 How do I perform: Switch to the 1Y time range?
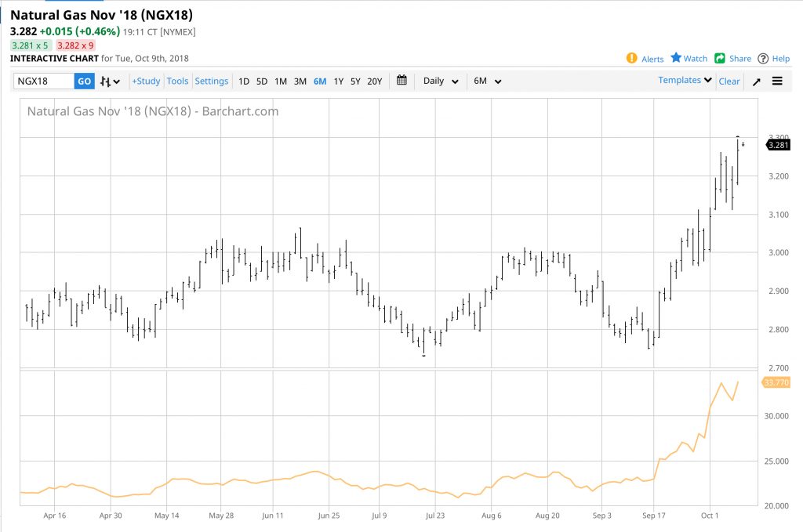339,81
